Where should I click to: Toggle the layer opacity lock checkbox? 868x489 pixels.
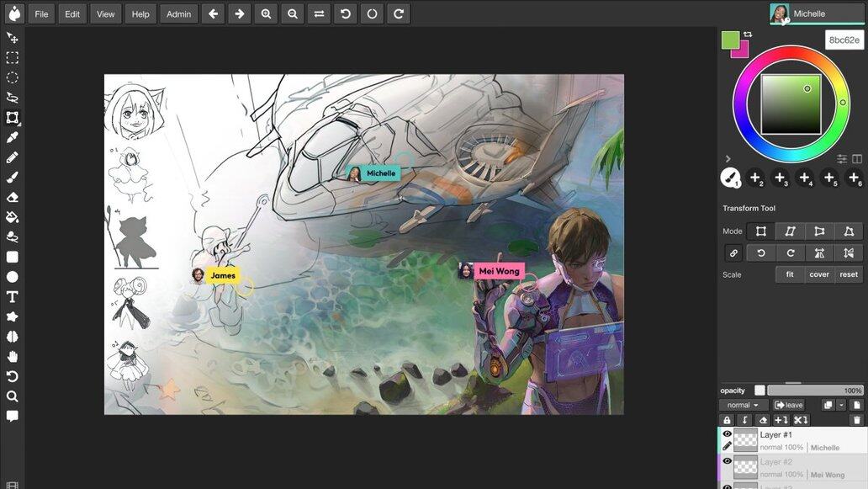(759, 391)
